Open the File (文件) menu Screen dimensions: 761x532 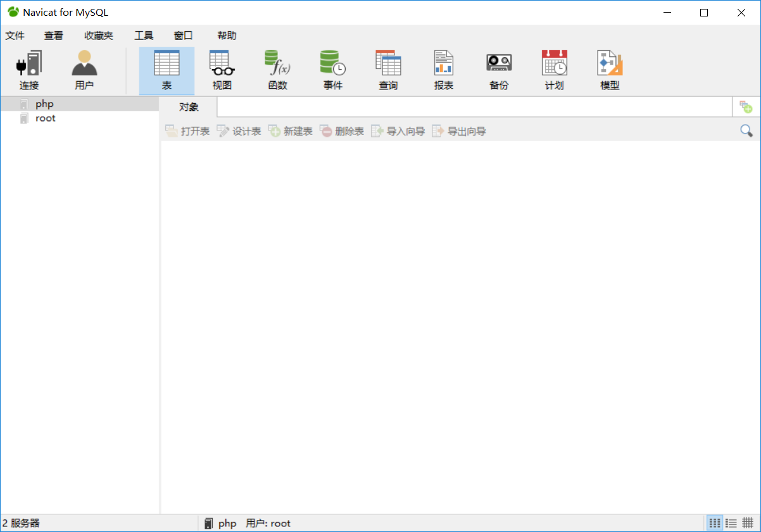tap(15, 35)
